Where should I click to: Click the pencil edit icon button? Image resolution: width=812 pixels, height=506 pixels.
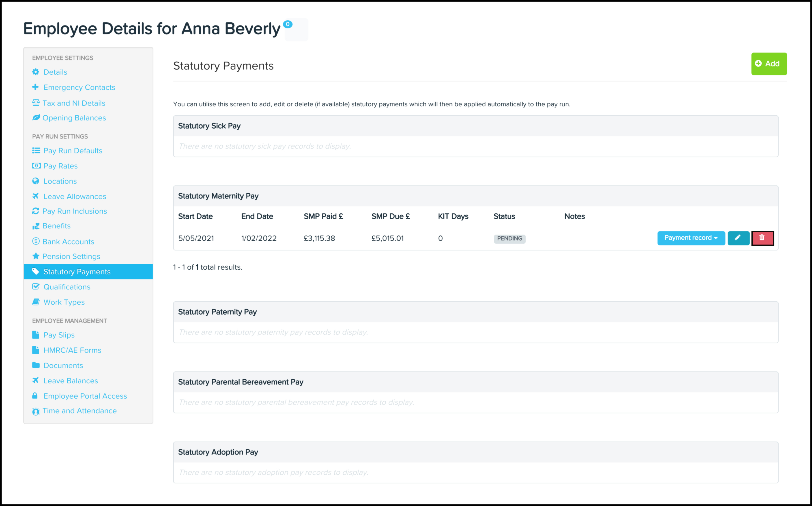[738, 238]
